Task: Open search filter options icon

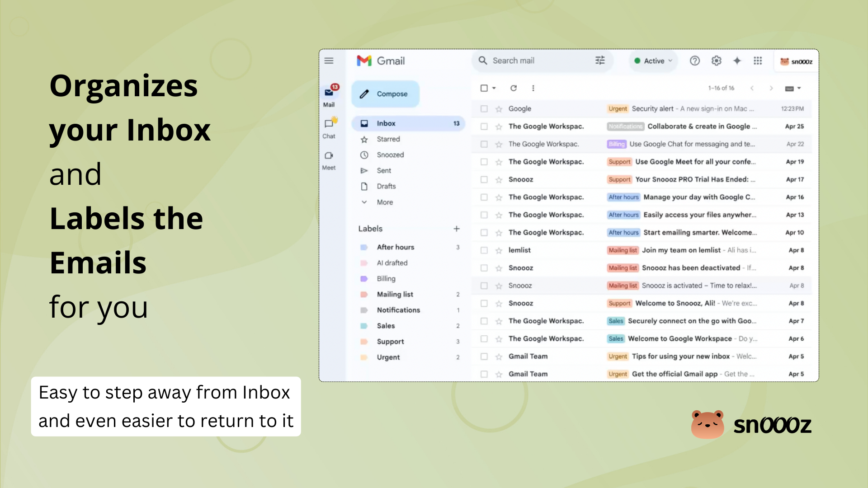Action: (599, 60)
